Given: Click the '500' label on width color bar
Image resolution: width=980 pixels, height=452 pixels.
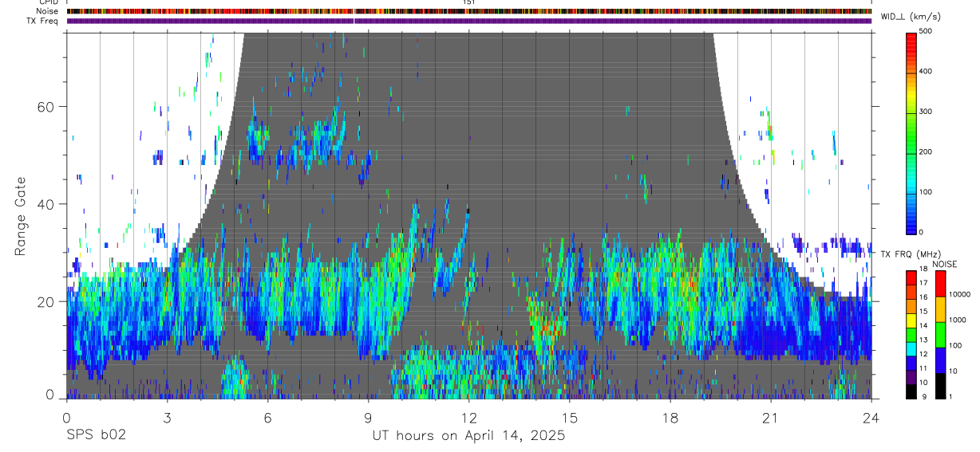Looking at the screenshot, I should pos(926,32).
